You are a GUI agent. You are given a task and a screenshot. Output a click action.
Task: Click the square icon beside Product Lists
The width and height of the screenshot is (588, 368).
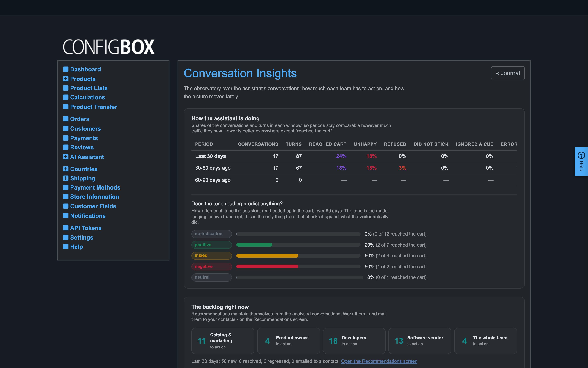click(x=66, y=88)
